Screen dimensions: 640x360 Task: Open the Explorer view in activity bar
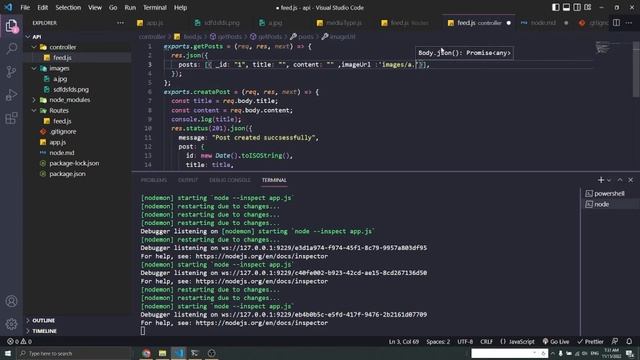coord(11,26)
